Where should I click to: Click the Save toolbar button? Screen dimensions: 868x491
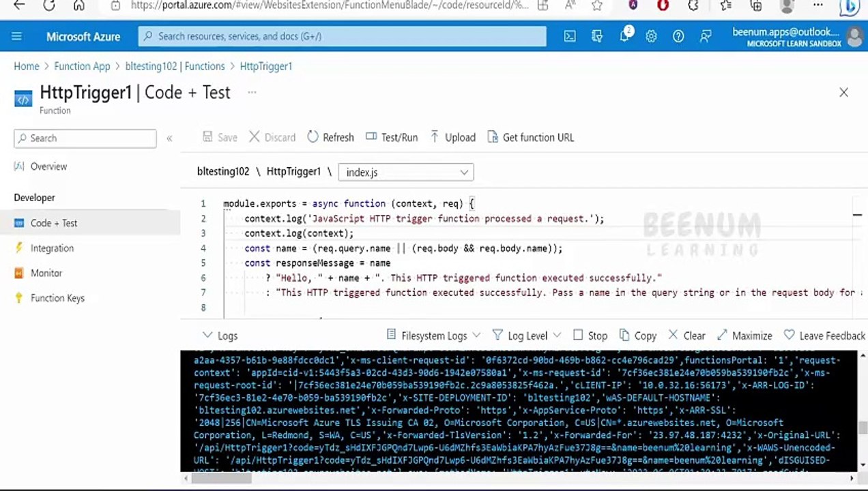click(220, 137)
